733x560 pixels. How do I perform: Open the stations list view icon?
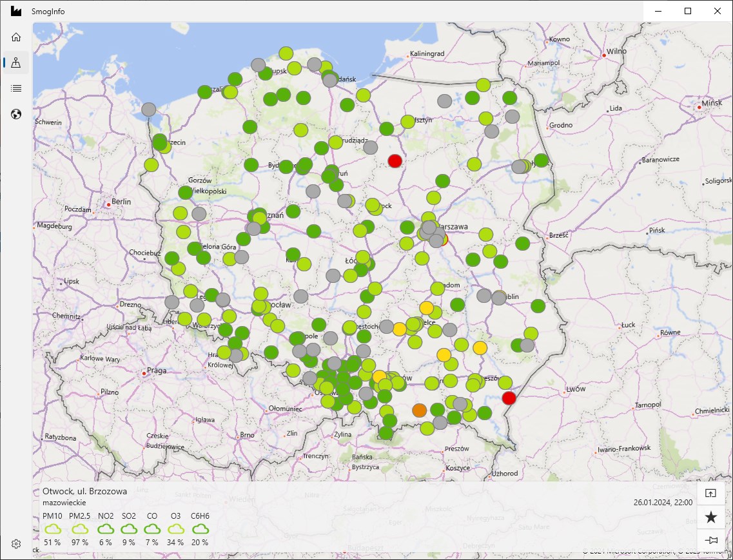click(16, 88)
